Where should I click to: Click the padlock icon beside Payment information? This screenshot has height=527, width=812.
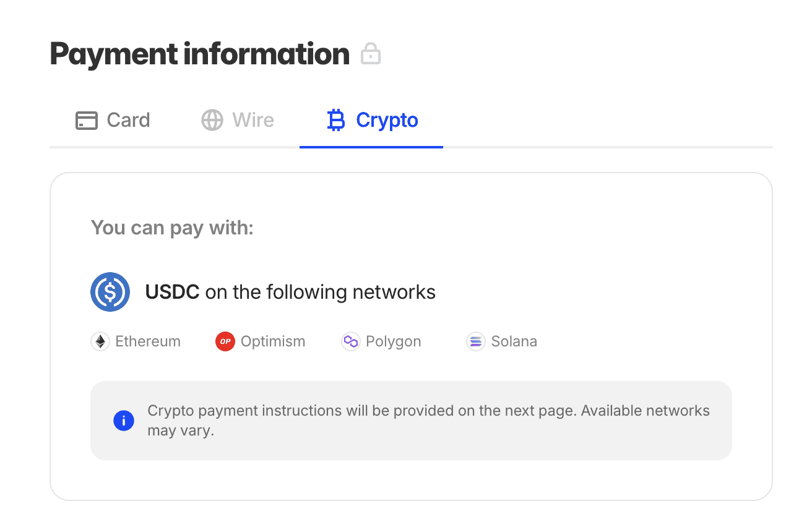pyautogui.click(x=371, y=54)
